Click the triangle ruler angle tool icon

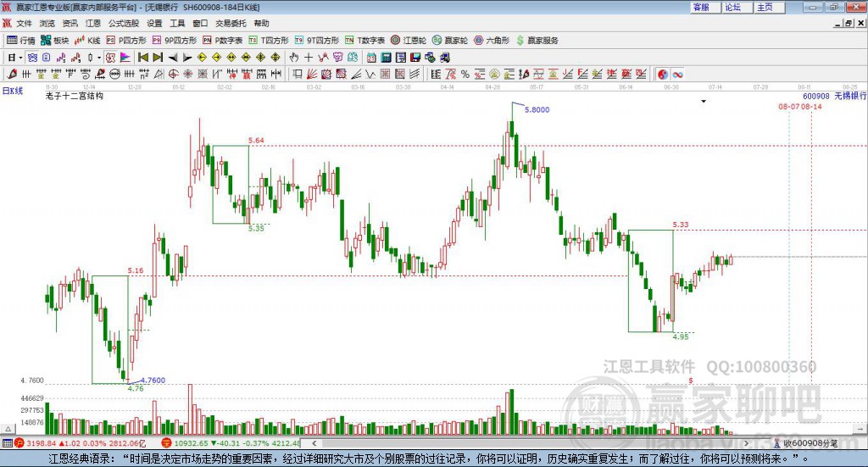click(x=159, y=74)
